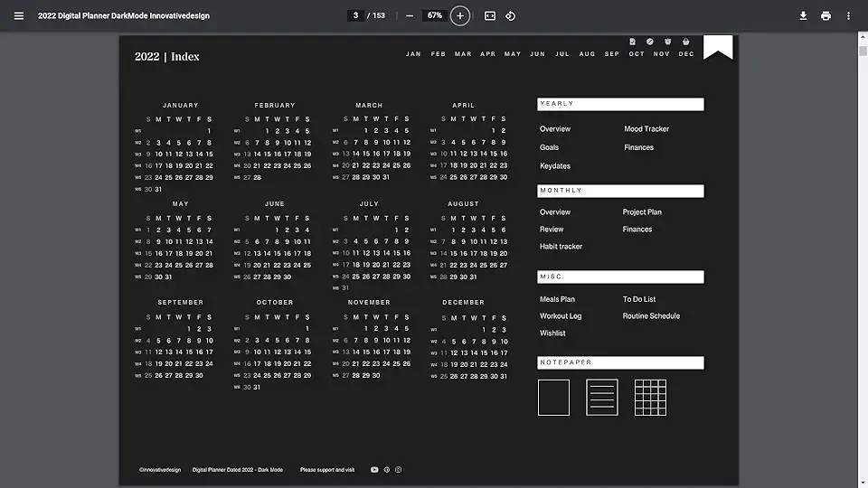Jump to the MAR month tab

pyautogui.click(x=463, y=54)
